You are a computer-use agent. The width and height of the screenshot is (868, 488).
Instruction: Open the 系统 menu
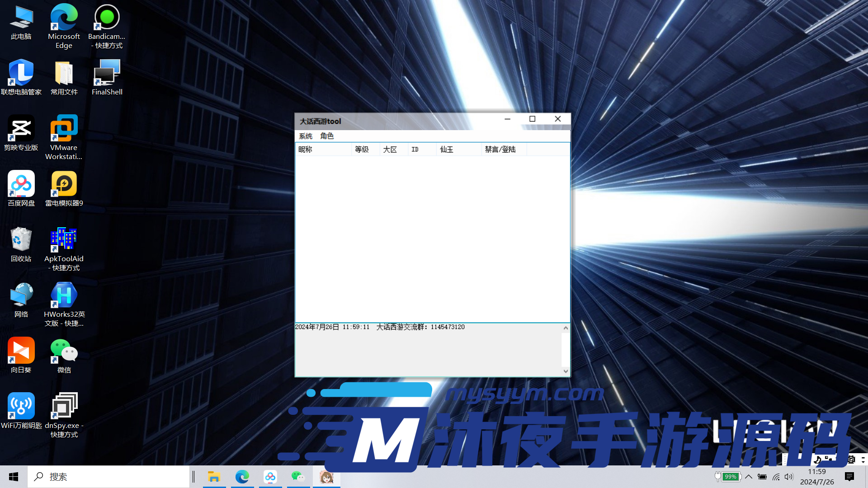306,136
